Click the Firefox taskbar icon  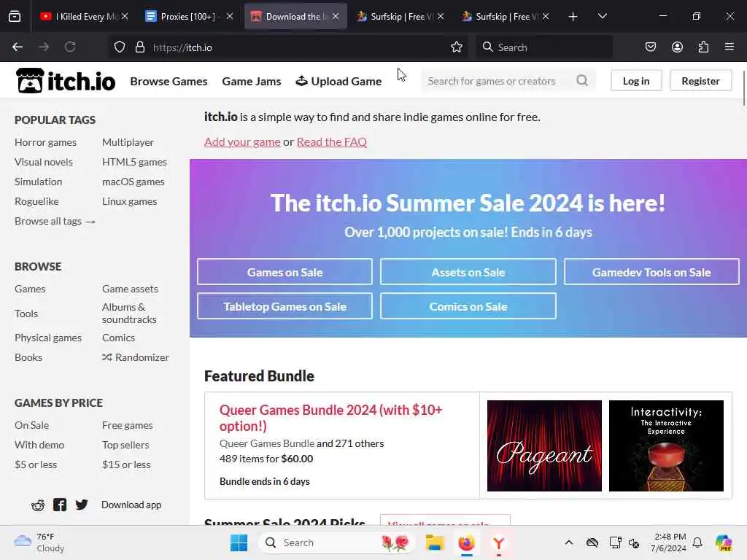click(466, 542)
